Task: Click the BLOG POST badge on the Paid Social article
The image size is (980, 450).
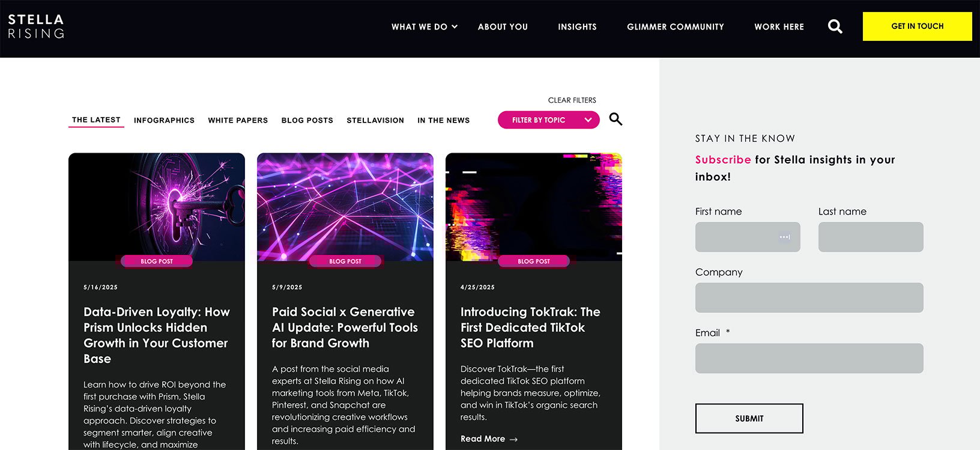Action: pos(345,261)
